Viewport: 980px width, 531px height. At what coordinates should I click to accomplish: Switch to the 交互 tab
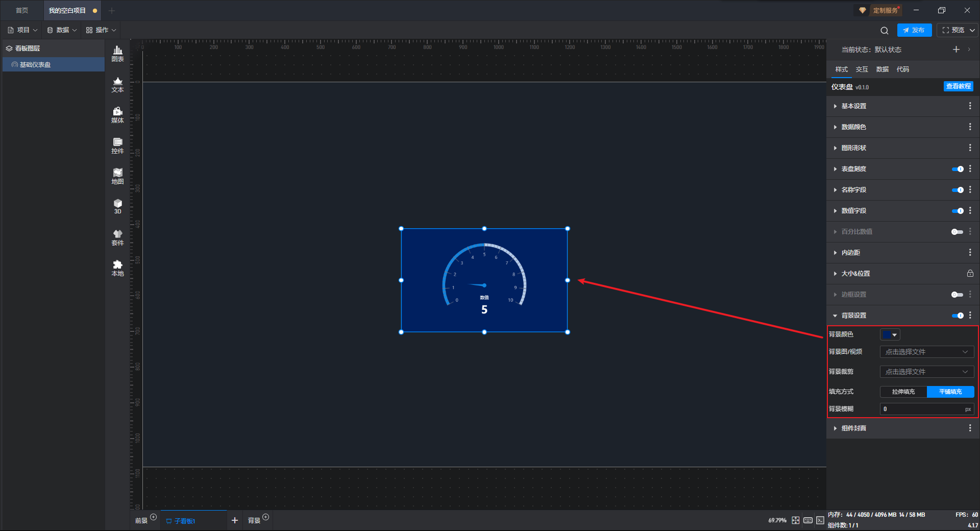pyautogui.click(x=862, y=69)
